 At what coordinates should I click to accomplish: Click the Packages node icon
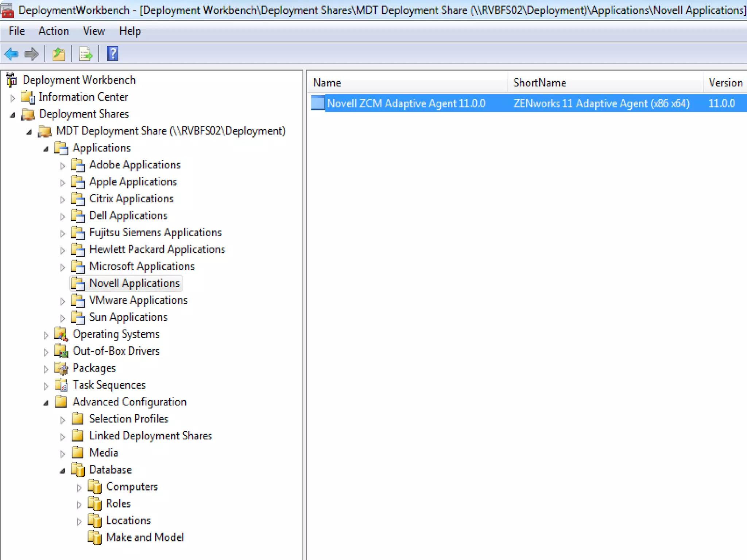coord(61,368)
